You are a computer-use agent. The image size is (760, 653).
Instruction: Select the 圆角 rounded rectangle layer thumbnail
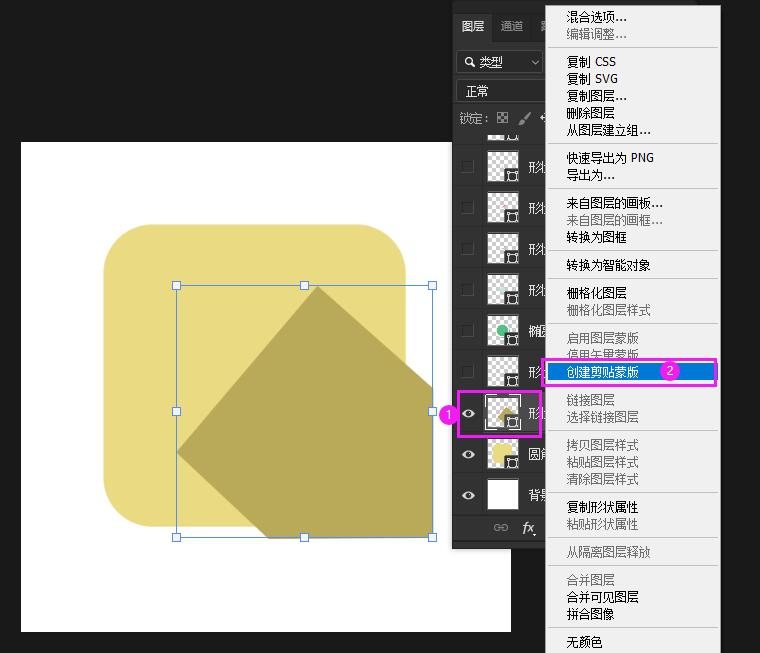pos(503,454)
